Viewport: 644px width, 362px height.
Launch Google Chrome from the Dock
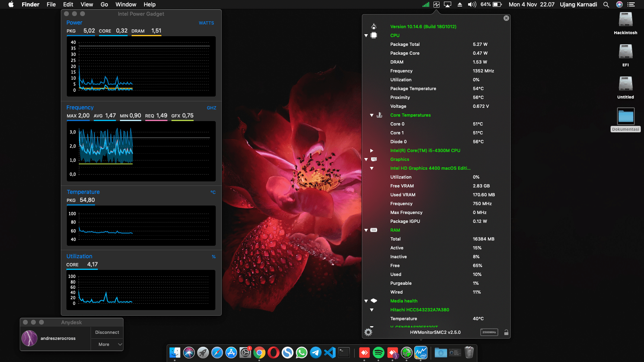coord(259,352)
